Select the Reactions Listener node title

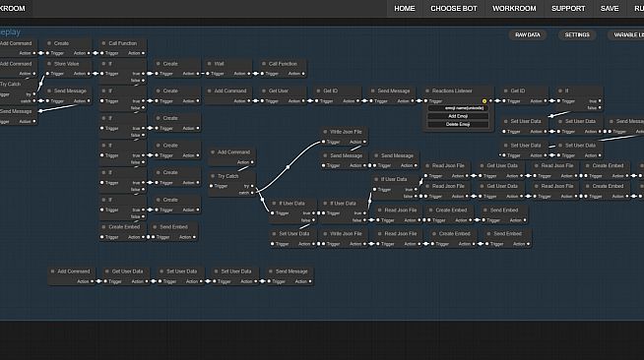coord(452,91)
